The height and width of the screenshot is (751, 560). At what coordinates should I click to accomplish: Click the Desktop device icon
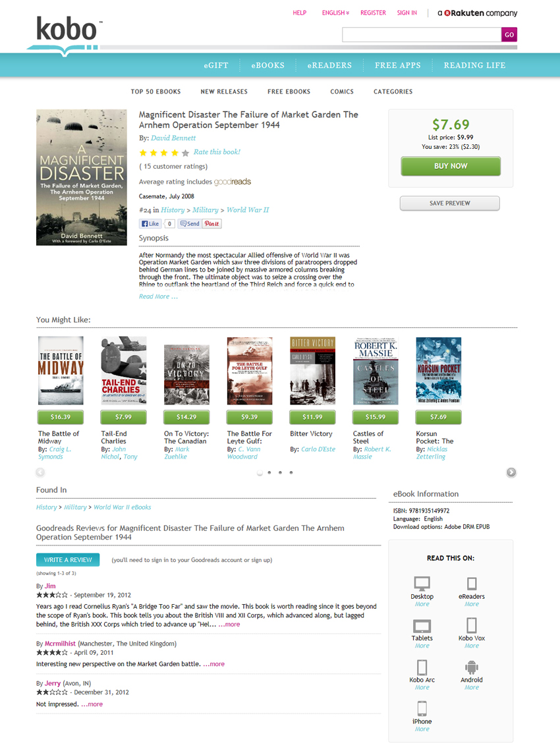coord(422,584)
